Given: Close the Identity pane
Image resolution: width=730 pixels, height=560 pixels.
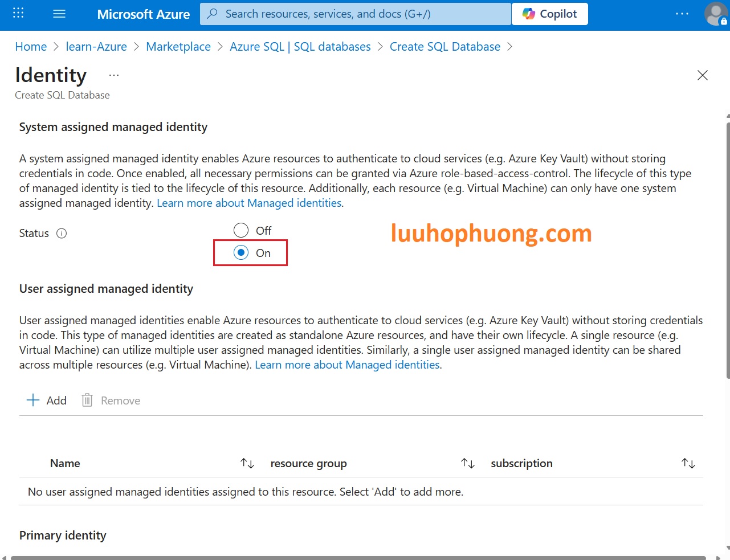Looking at the screenshot, I should click(702, 75).
